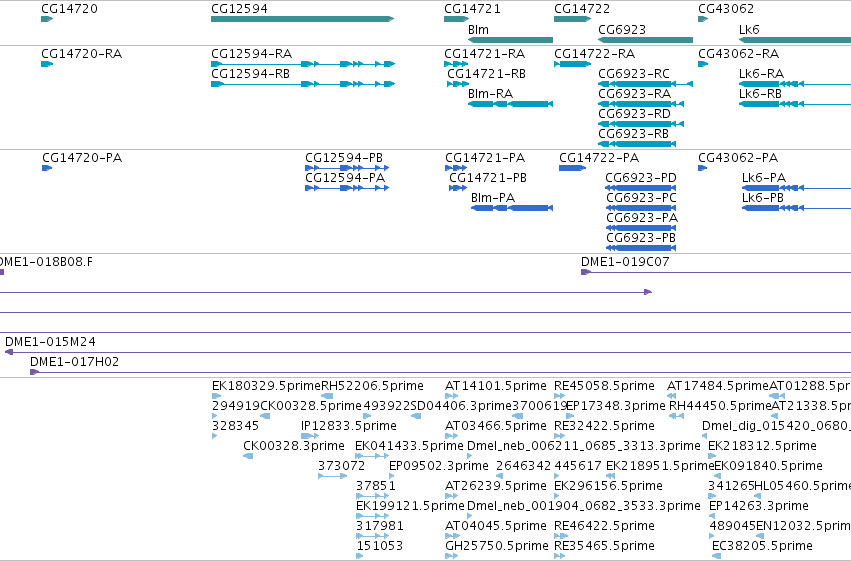
Task: Select transcript Lk6-RA
Action: tap(795, 84)
